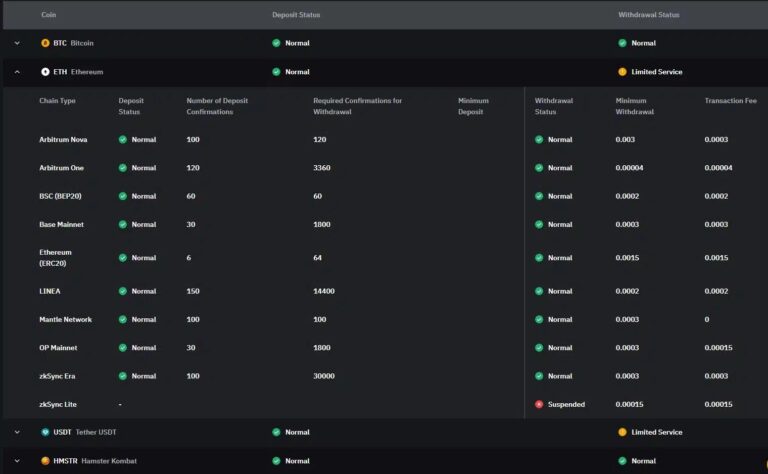Select the Arbitrum One chain row
The image size is (768, 474).
pyautogui.click(x=62, y=168)
